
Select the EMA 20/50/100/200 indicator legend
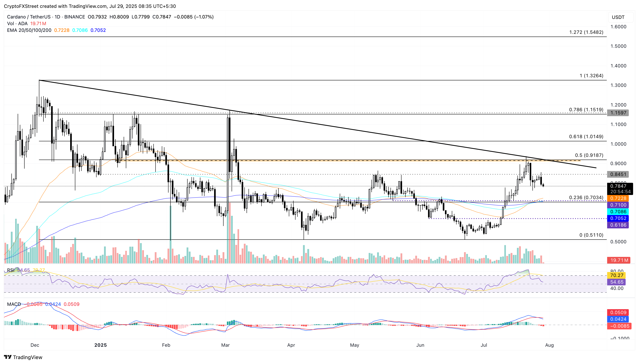[29, 30]
